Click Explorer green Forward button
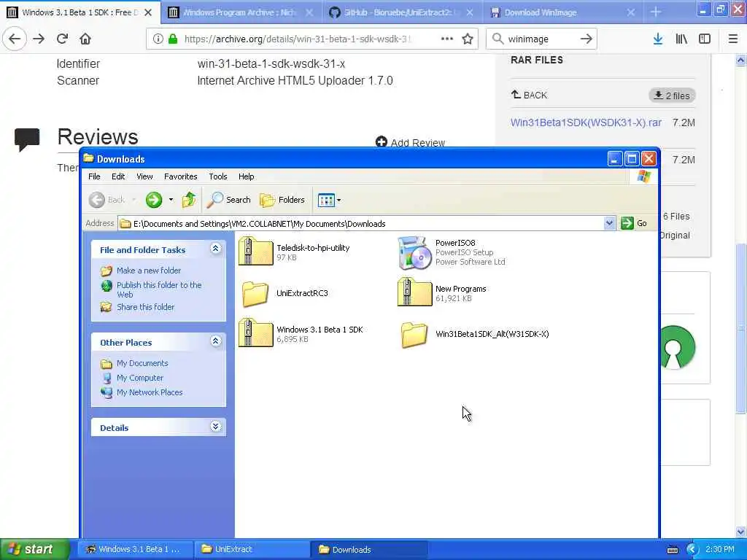 tap(154, 200)
